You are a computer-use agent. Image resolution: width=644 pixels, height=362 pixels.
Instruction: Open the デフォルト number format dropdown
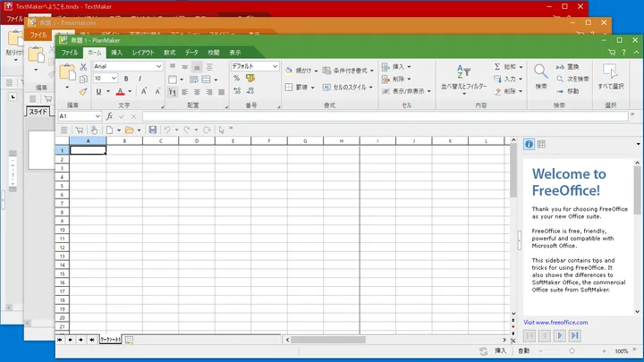[x=275, y=66]
